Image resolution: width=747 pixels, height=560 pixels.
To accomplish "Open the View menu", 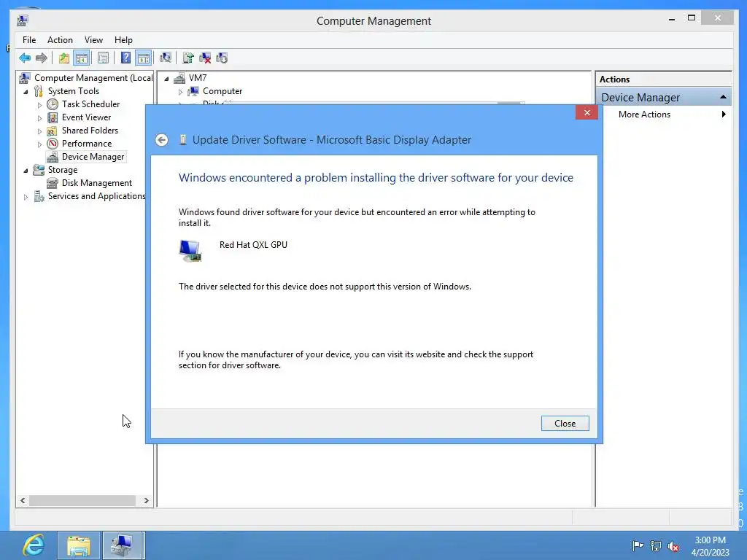I will (93, 40).
